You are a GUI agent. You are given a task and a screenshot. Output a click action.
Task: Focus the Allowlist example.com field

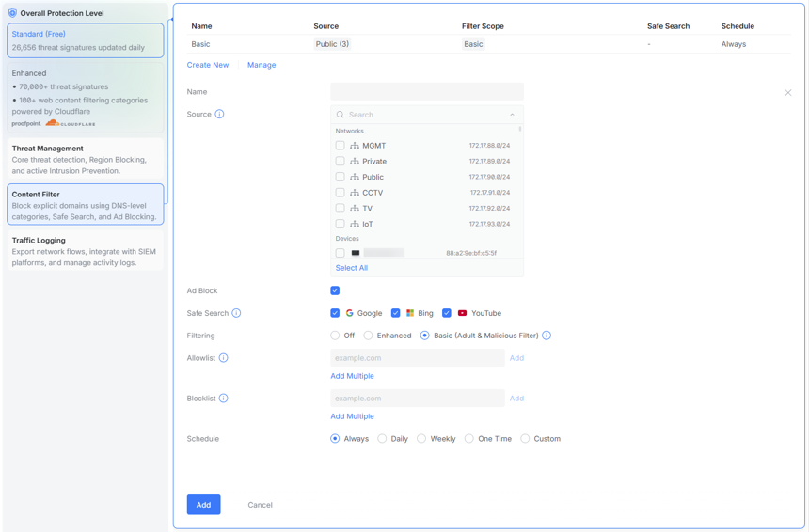coord(418,358)
